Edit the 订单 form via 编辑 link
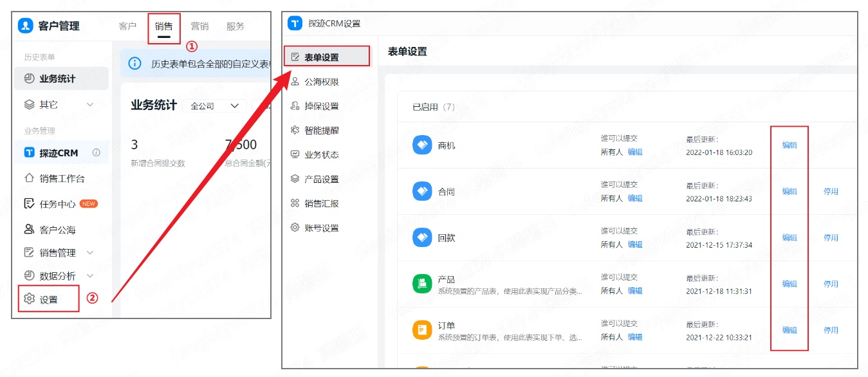The height and width of the screenshot is (377, 868). [x=790, y=330]
